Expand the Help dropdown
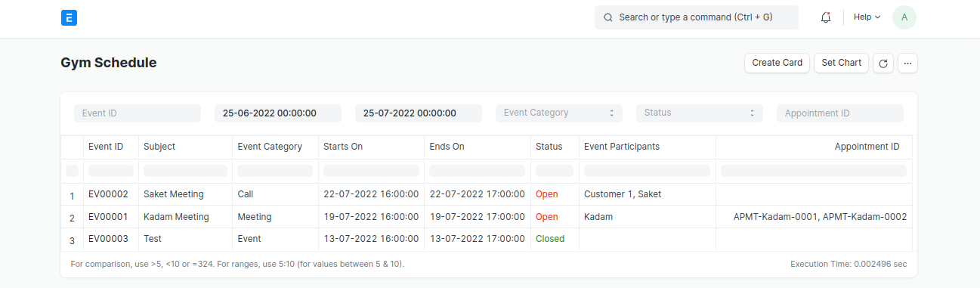Viewport: 980px width, 288px height. point(867,17)
